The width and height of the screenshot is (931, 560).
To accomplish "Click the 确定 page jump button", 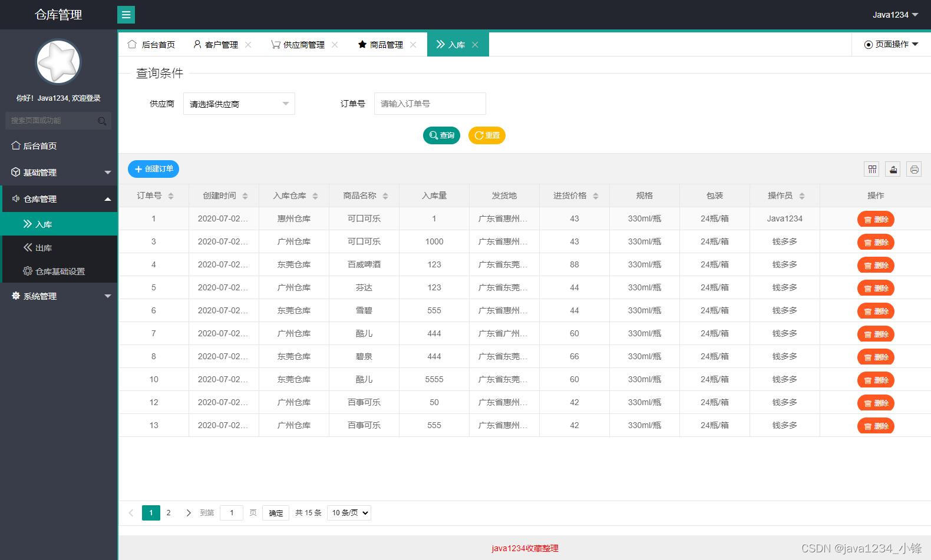I will (x=276, y=513).
